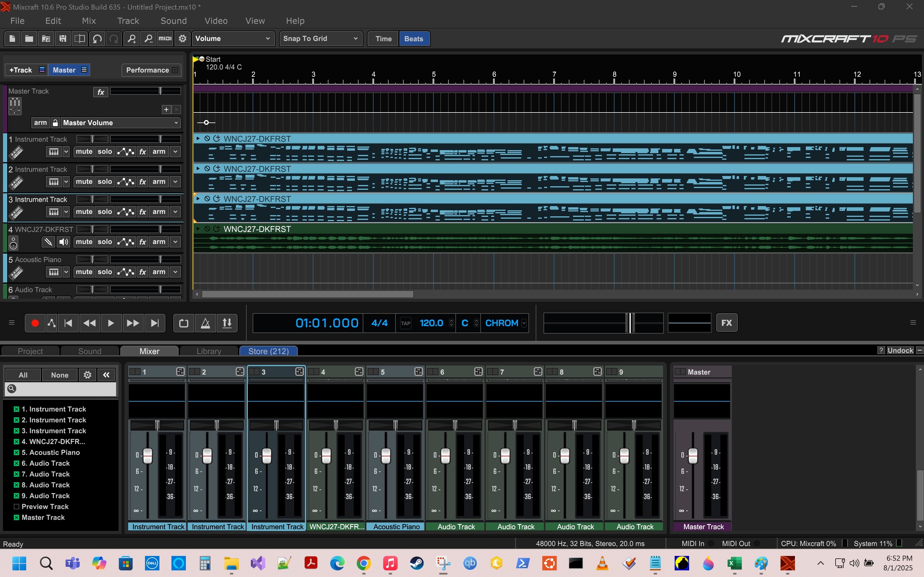
Task: Save the project with the floppy disk icon
Action: [x=63, y=39]
